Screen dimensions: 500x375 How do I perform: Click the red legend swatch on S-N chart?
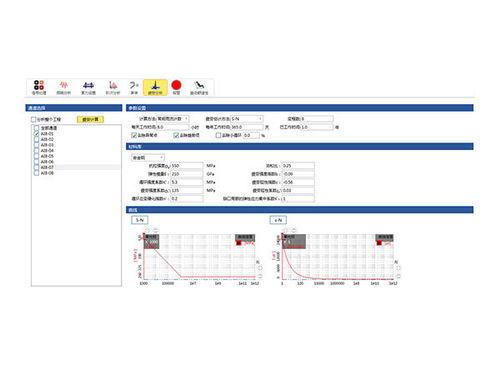click(239, 243)
